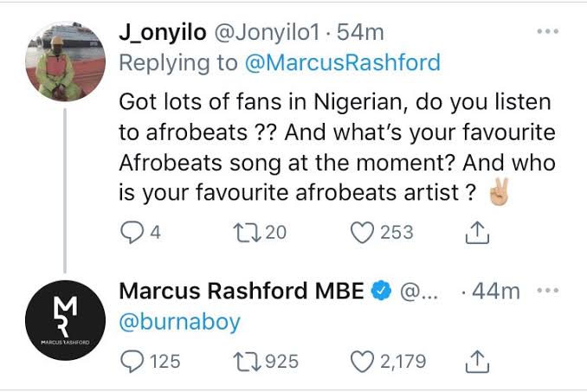The height and width of the screenshot is (392, 587).
Task: Like Marcus Rashford's tweet with 2,179 likes
Action: click(x=364, y=360)
